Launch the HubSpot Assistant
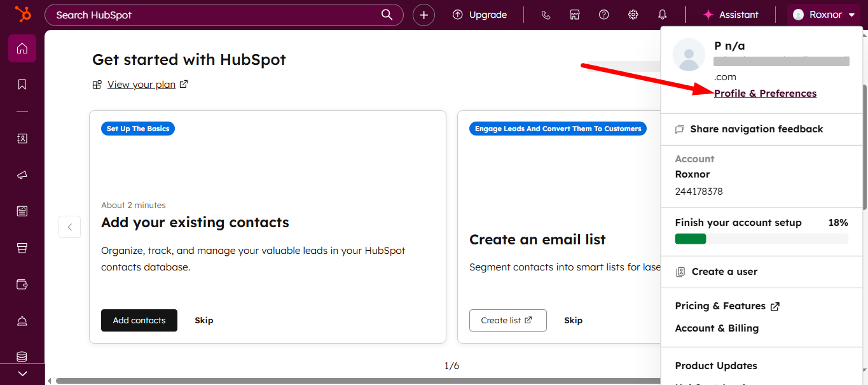Viewport: 868px width, 385px height. (731, 14)
